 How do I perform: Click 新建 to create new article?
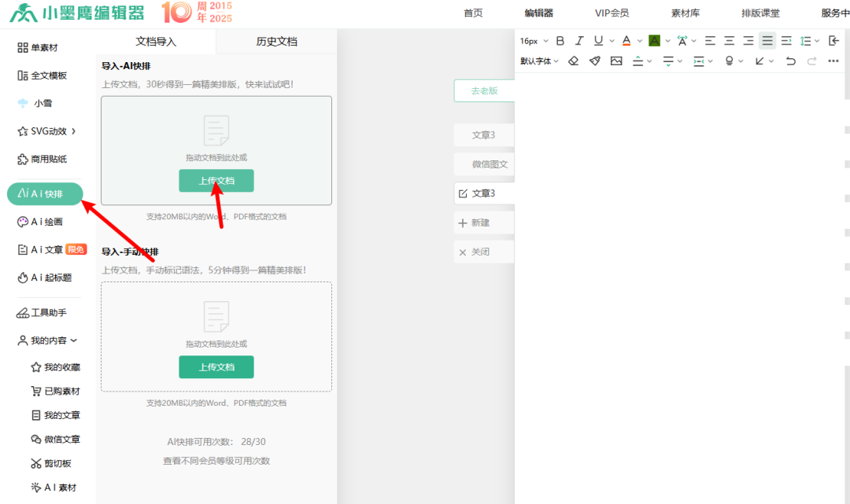480,223
